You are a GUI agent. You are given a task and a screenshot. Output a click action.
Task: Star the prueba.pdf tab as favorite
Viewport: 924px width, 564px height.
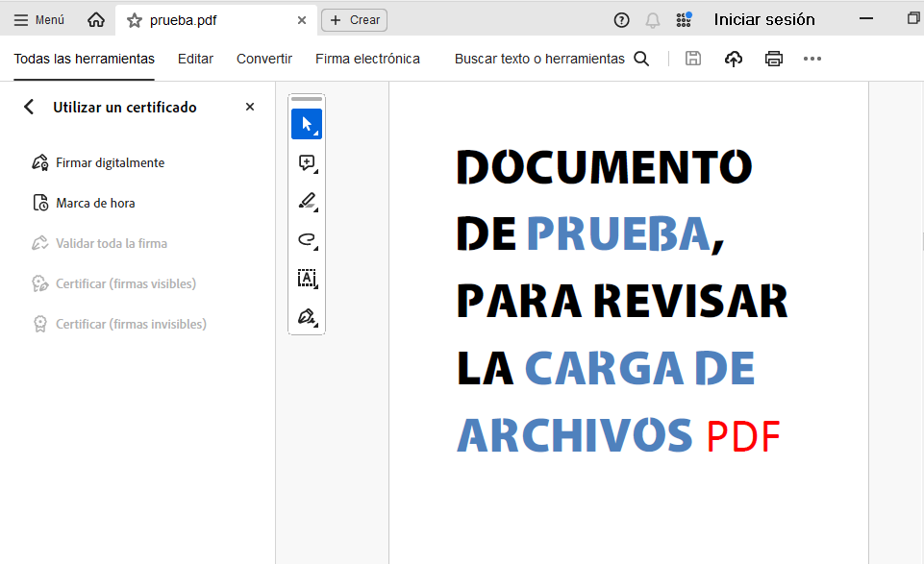click(135, 20)
